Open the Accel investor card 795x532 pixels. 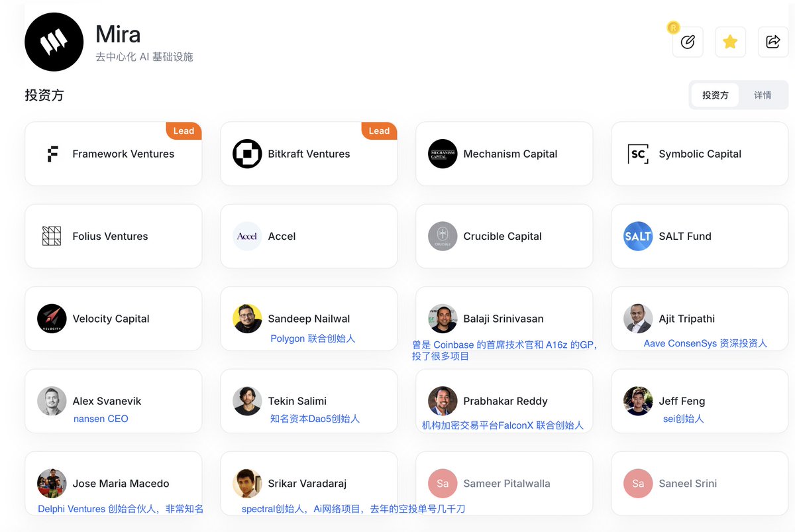pos(309,237)
